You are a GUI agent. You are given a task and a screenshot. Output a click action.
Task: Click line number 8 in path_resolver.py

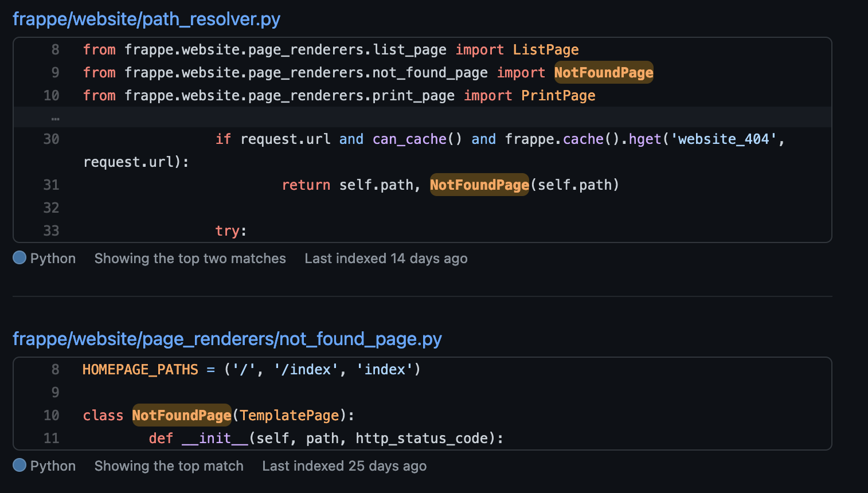pyautogui.click(x=54, y=50)
